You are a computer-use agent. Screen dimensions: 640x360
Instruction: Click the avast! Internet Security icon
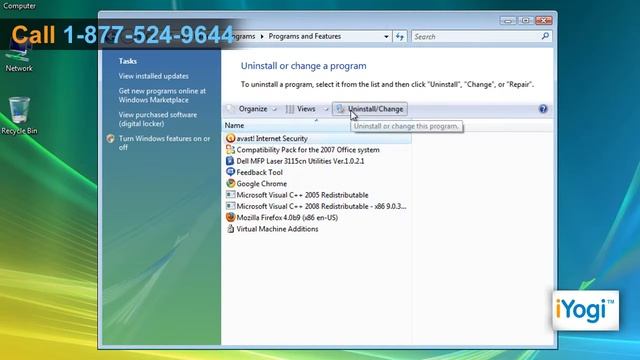[x=230, y=138]
